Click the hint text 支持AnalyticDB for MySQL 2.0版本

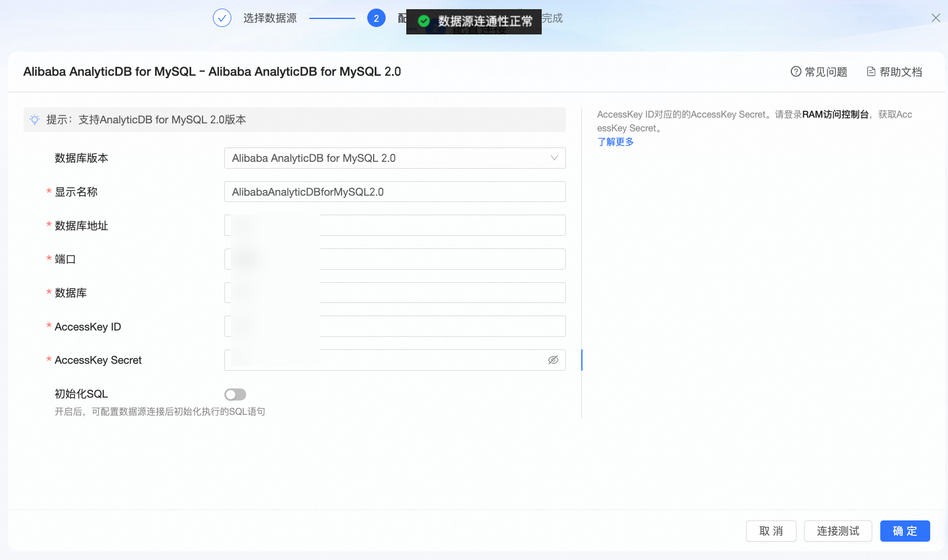(162, 119)
